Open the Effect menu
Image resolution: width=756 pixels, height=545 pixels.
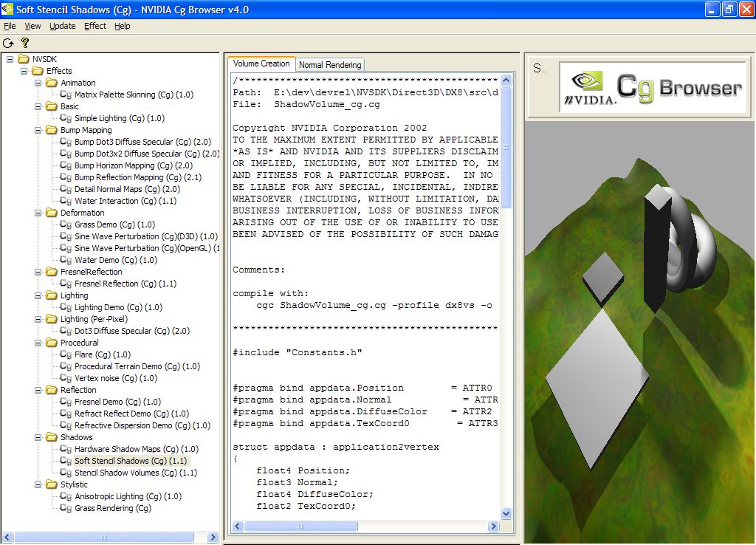point(95,26)
